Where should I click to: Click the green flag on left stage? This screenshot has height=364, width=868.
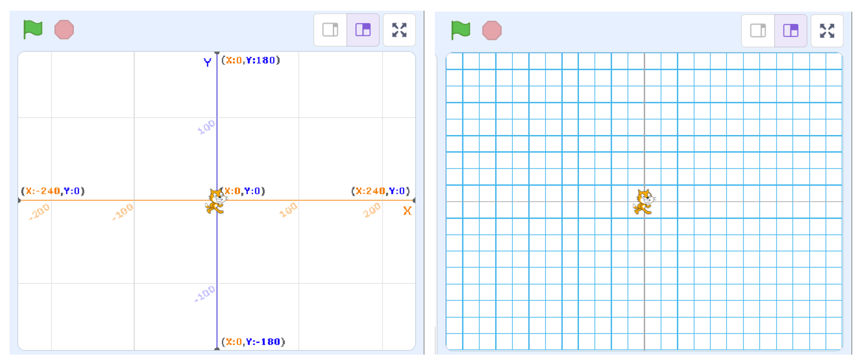(33, 30)
